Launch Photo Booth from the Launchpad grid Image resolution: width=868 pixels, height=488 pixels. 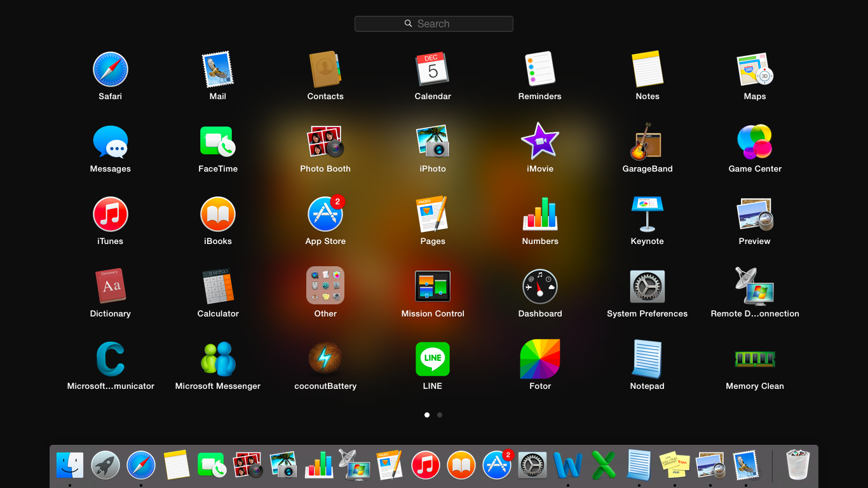pyautogui.click(x=325, y=142)
